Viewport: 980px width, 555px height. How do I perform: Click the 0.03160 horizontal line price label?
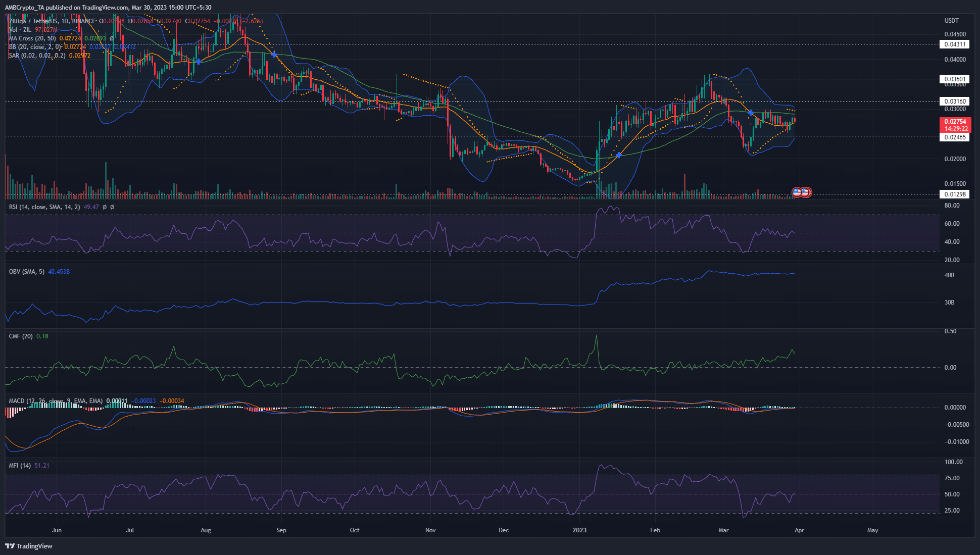pyautogui.click(x=954, y=102)
